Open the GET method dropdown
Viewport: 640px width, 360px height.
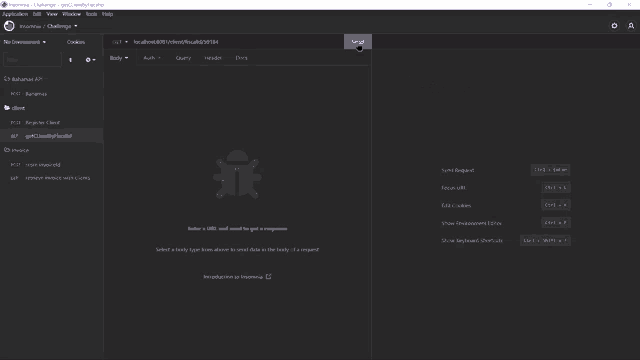pos(120,42)
